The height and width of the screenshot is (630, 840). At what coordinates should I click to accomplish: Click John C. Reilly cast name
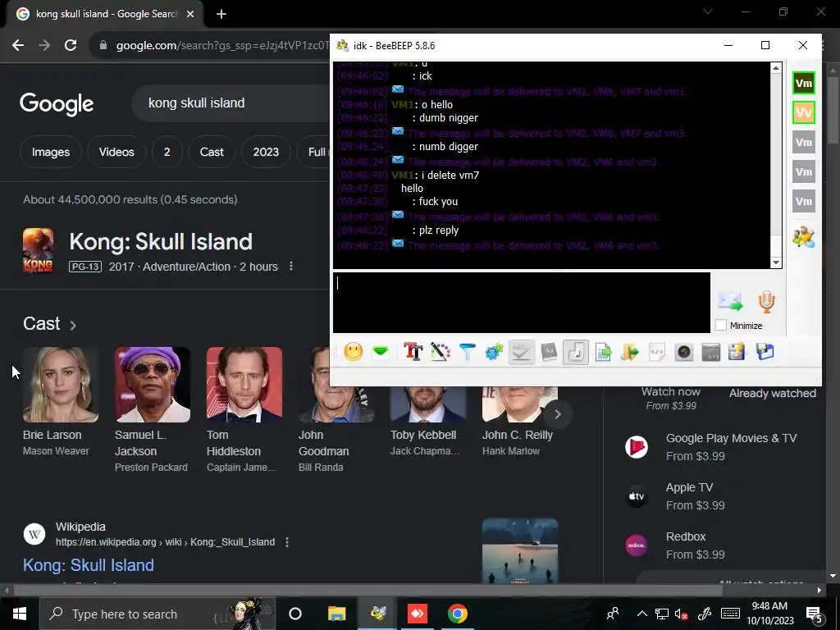518,435
